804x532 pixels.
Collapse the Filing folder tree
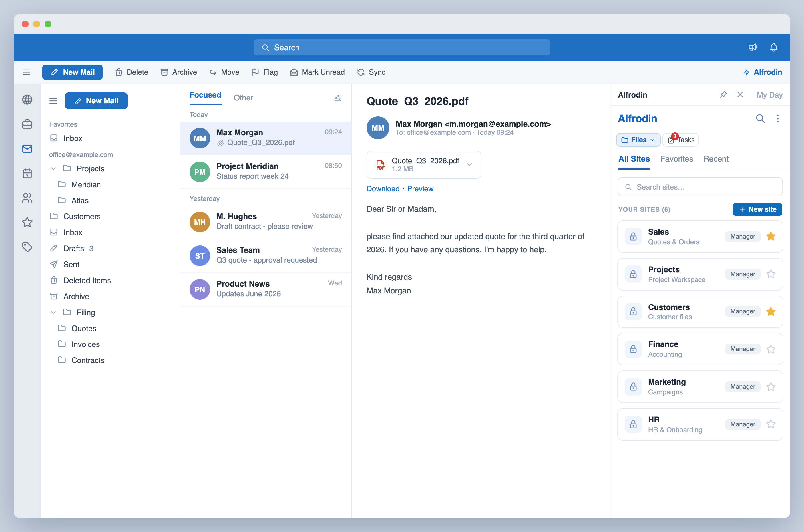53,313
